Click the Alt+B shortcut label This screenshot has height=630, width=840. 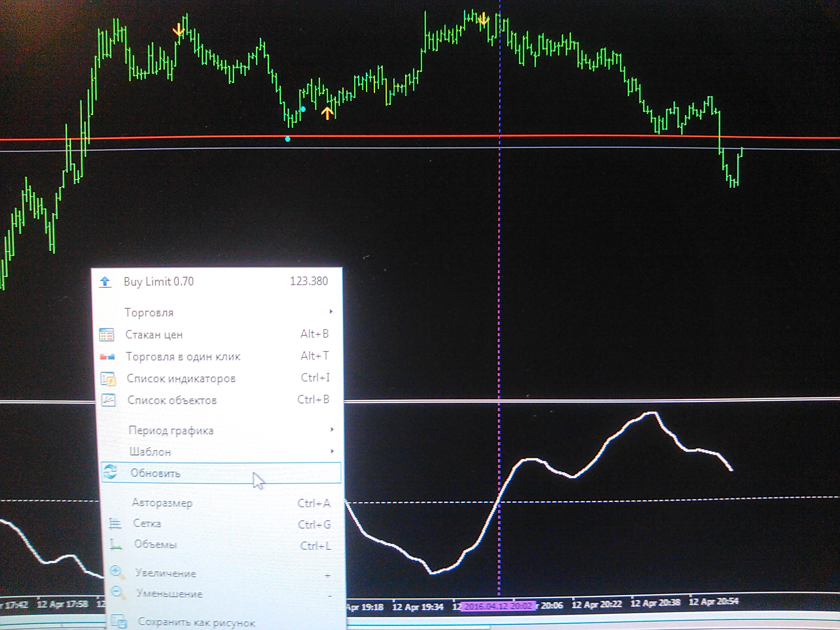pos(314,334)
